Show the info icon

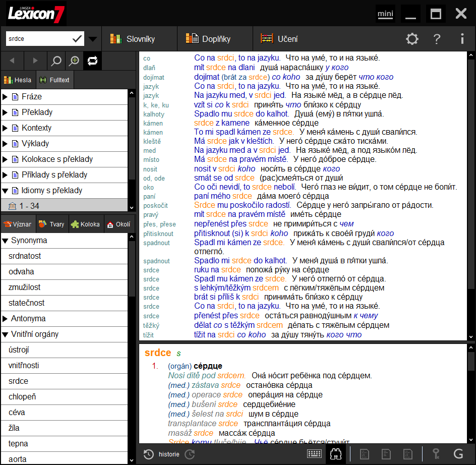(462, 39)
